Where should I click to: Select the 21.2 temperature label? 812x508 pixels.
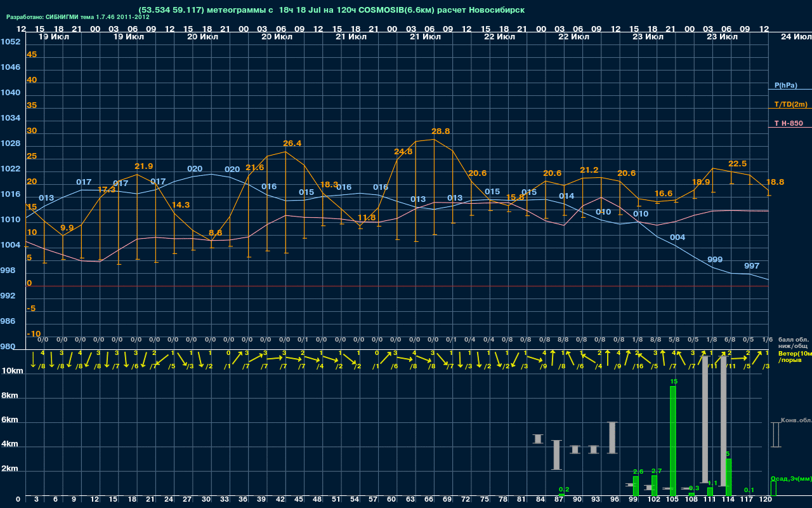pyautogui.click(x=589, y=170)
